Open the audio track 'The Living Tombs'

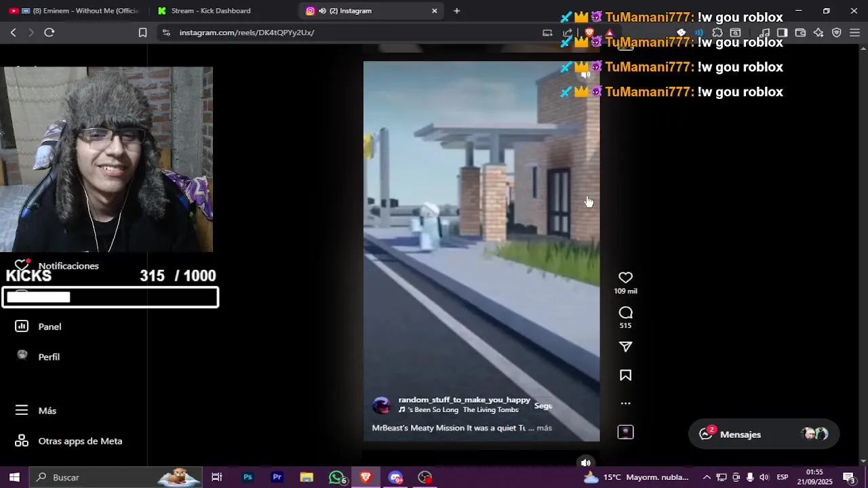point(490,410)
